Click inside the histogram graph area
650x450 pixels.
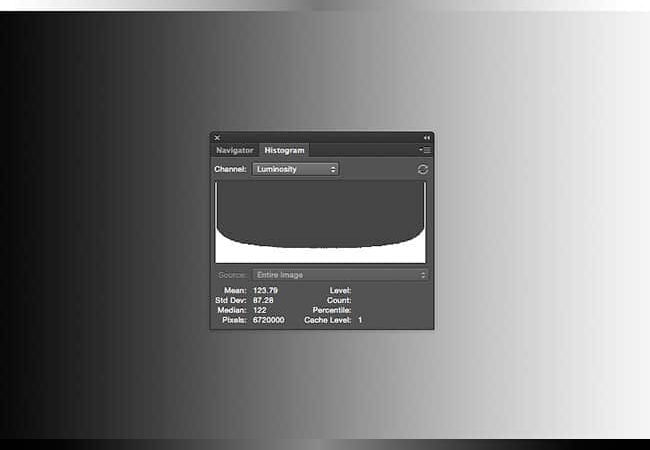(x=320, y=222)
